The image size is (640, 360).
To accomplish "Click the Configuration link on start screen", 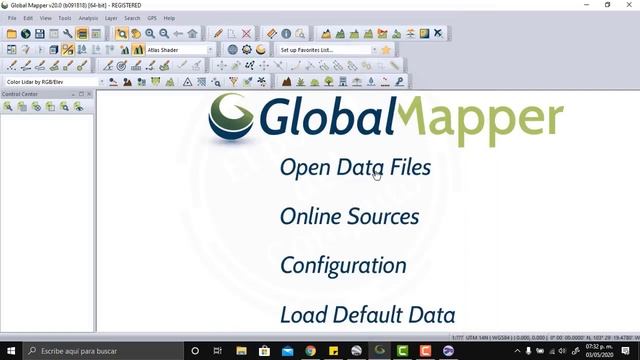I will [x=343, y=266].
